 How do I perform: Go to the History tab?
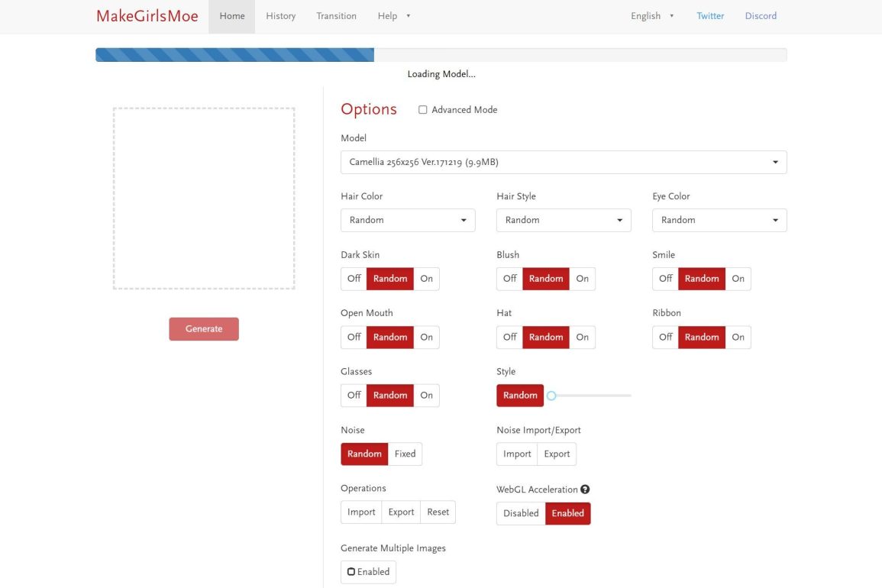[281, 16]
